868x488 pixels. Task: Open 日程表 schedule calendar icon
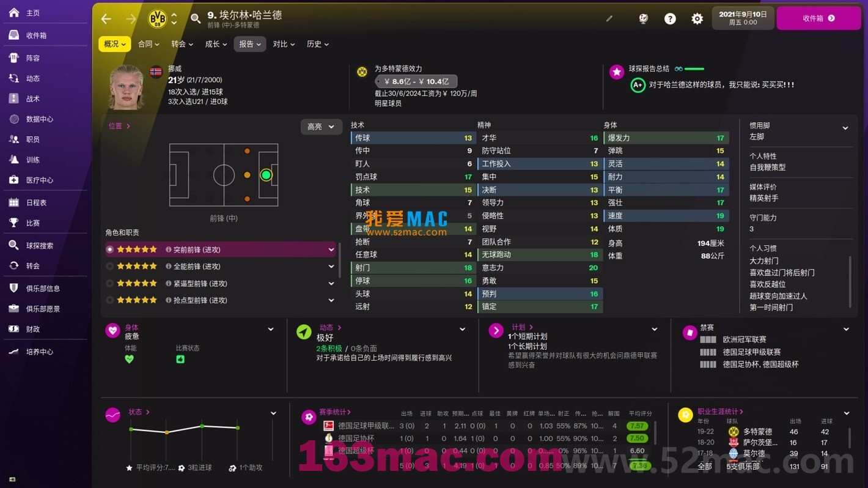tap(13, 202)
